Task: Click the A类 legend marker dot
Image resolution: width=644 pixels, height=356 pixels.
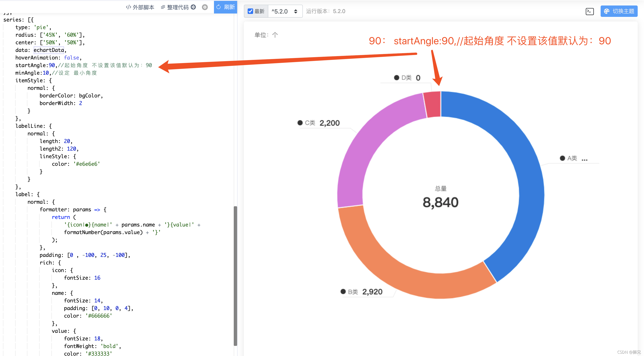Action: [x=562, y=158]
